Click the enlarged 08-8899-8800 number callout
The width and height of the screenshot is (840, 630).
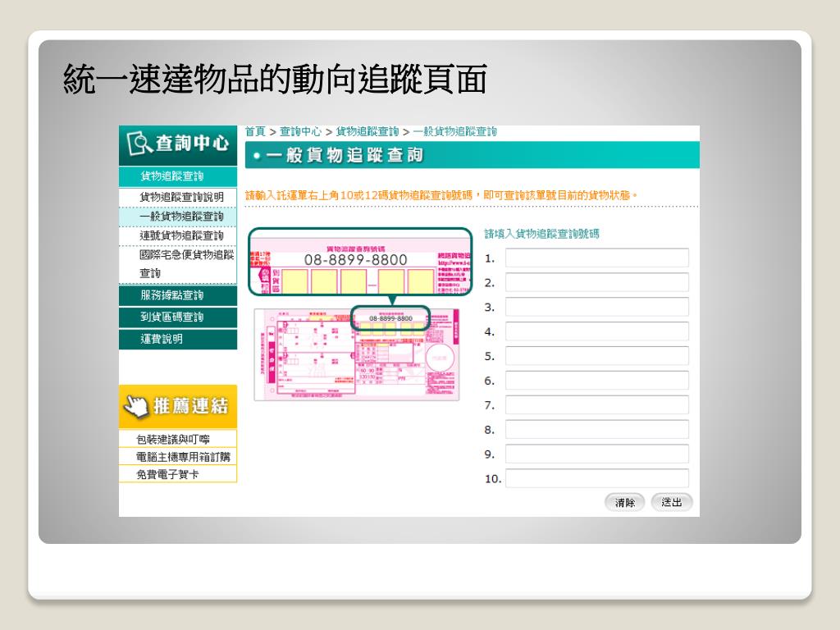[360, 262]
